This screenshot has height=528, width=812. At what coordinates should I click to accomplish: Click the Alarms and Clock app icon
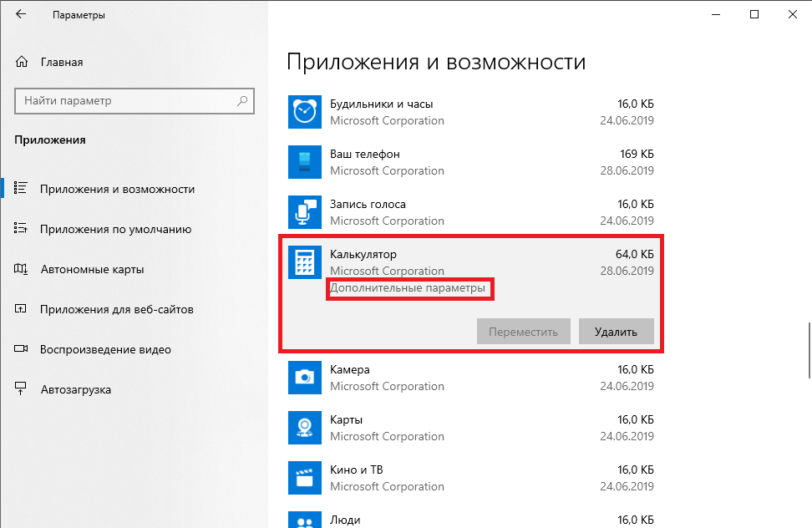304,112
